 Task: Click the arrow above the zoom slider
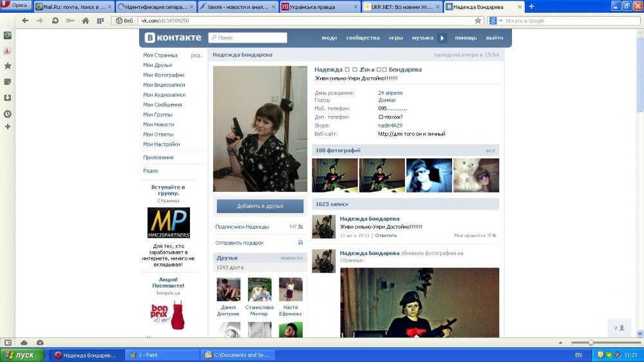click(560, 342)
